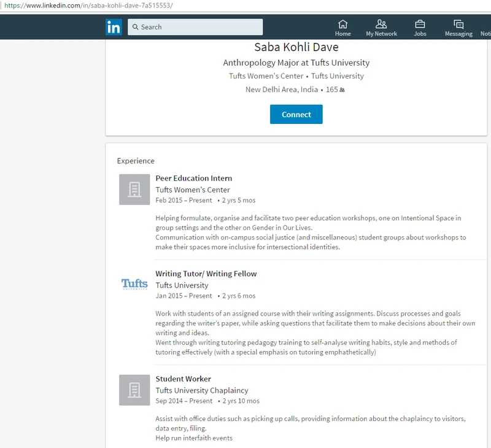
Task: Open the Peer Education Intern position title
Action: pos(194,178)
